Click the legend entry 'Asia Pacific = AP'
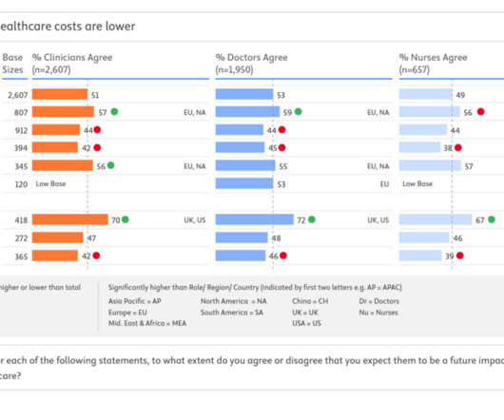 pyautogui.click(x=135, y=301)
